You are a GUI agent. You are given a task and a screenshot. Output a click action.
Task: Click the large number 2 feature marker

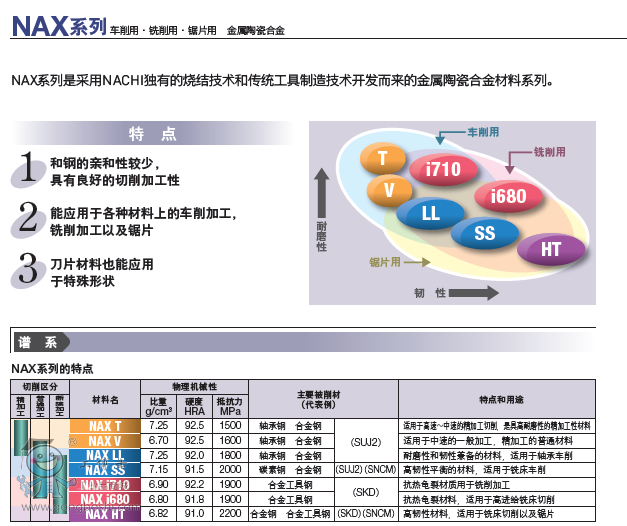point(28,218)
